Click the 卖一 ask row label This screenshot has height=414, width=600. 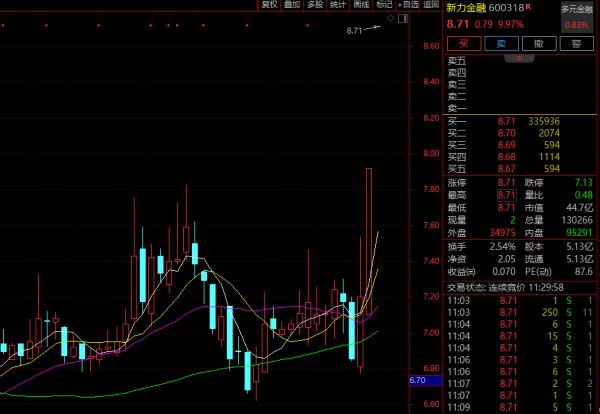[x=457, y=109]
